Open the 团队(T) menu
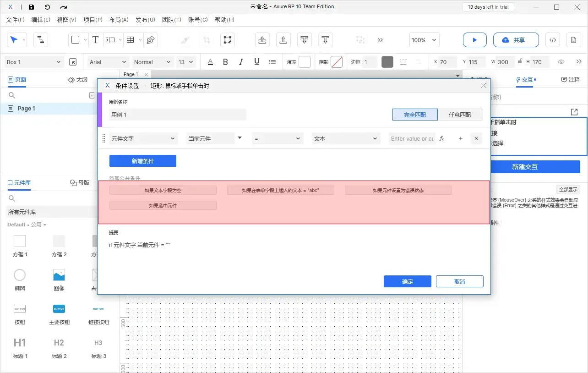This screenshot has height=373, width=588. pos(172,20)
